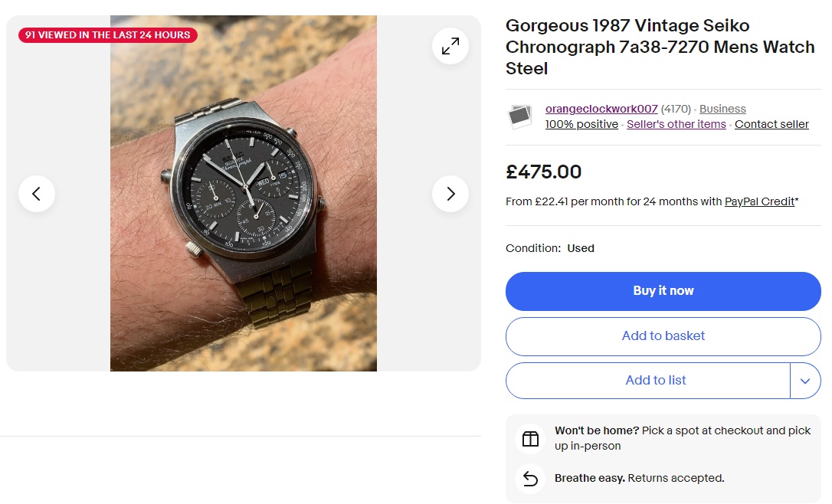
Task: Click Add to basket
Action: (663, 336)
